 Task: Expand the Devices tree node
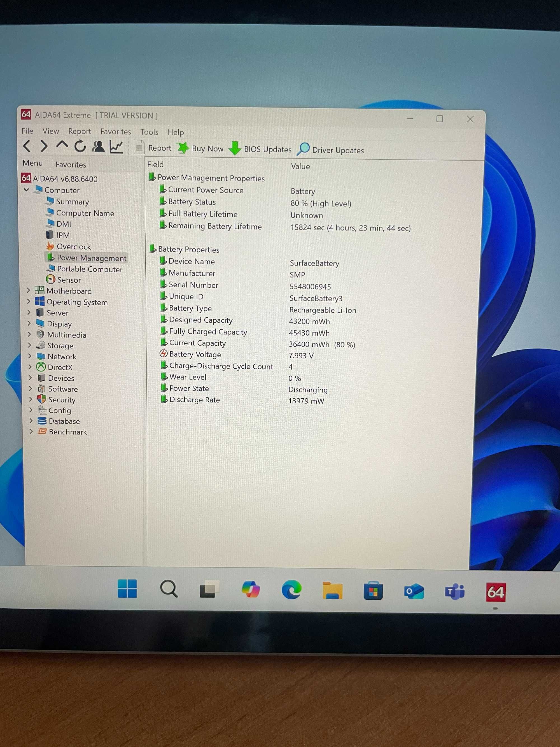pos(30,378)
